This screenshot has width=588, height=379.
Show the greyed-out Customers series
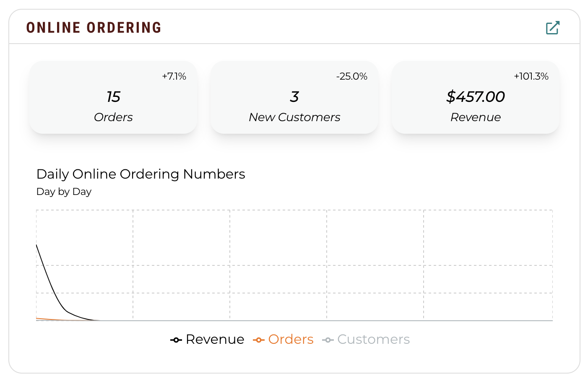pos(366,339)
